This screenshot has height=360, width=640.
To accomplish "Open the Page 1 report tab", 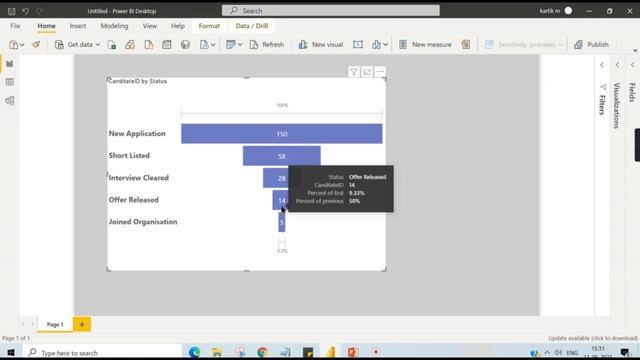I will click(55, 324).
